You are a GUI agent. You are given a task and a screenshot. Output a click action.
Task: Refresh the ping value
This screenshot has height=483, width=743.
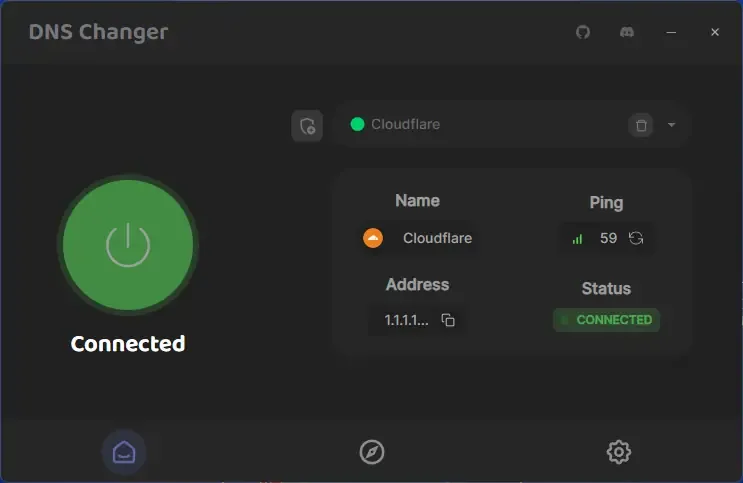point(636,238)
